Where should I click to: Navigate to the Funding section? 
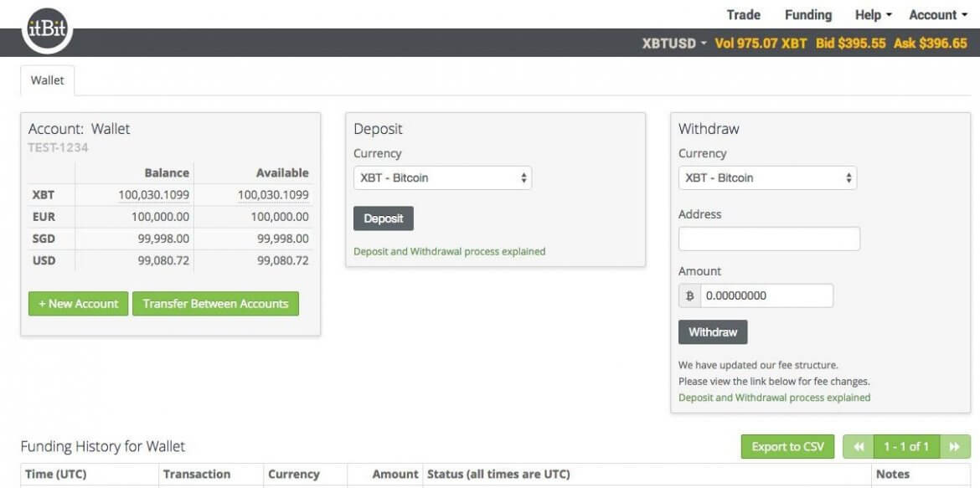(807, 14)
